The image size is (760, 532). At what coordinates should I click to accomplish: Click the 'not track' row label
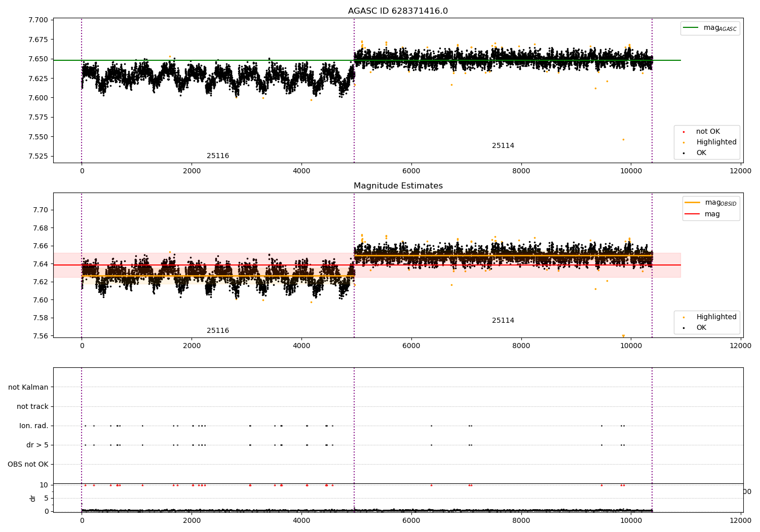[x=32, y=406]
